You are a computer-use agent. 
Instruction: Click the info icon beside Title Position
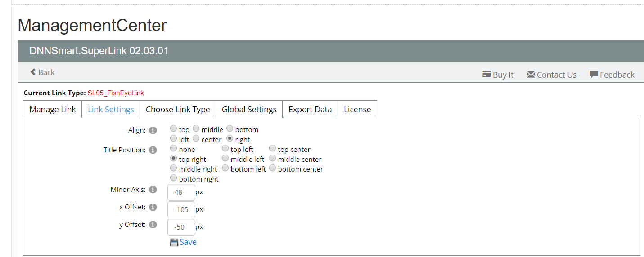click(x=153, y=150)
